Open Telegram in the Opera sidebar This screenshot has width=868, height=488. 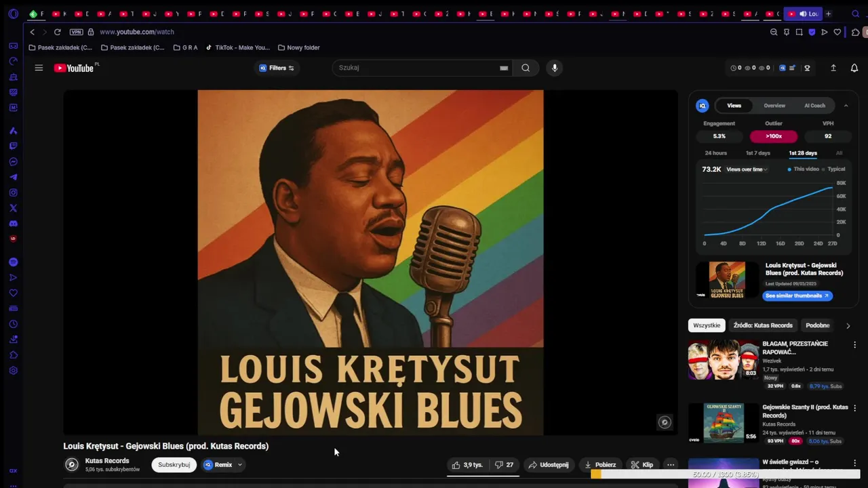coord(13,178)
